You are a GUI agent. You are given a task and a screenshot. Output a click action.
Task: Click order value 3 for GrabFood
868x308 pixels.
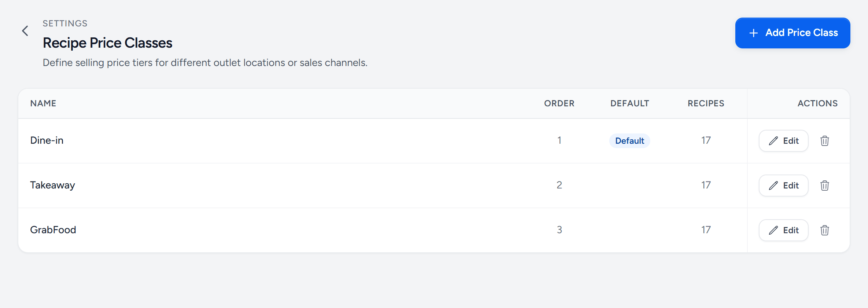559,230
